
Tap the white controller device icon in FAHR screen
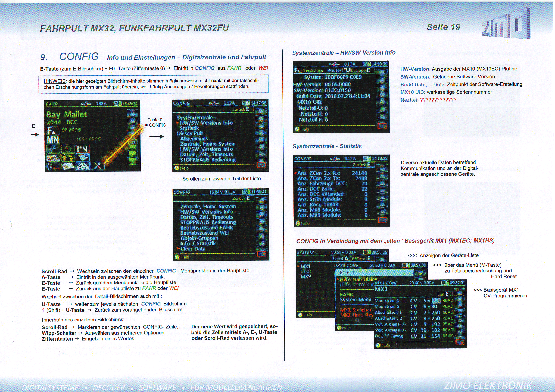point(68,166)
